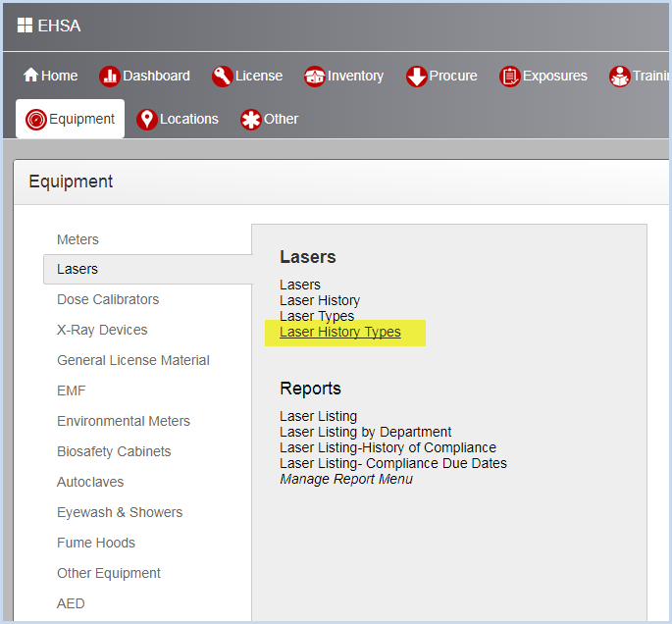Click the EHSA title text
672x624 pixels.
(59, 26)
